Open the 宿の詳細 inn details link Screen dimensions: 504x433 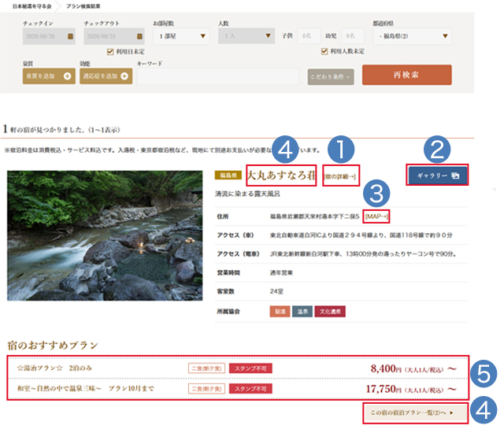coord(340,177)
